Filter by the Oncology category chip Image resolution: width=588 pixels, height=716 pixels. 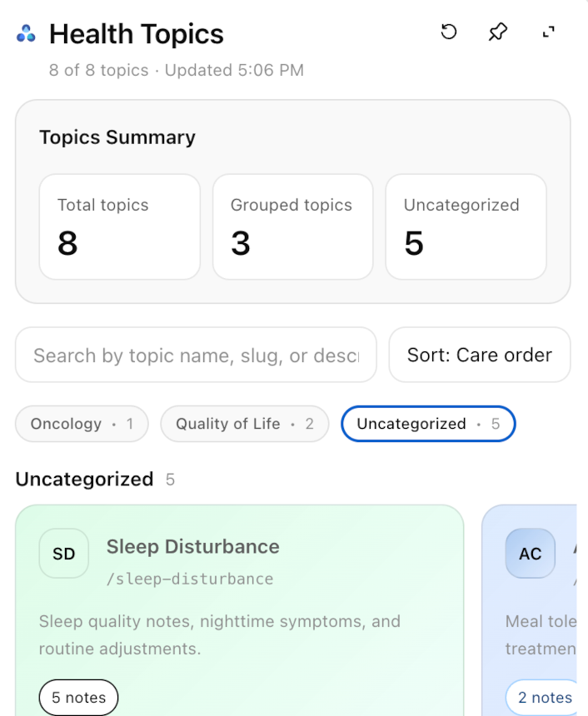pos(82,424)
